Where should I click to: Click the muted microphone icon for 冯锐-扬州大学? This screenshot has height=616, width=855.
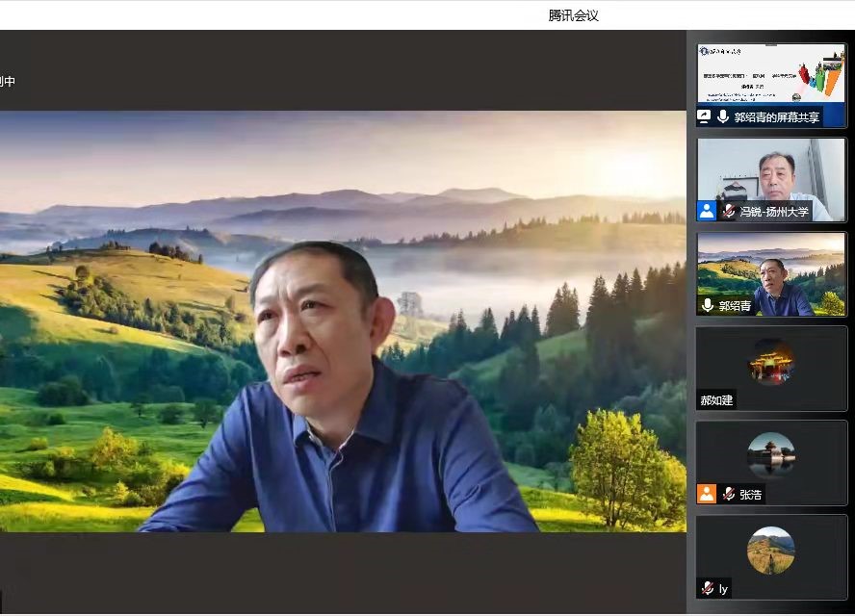point(729,211)
